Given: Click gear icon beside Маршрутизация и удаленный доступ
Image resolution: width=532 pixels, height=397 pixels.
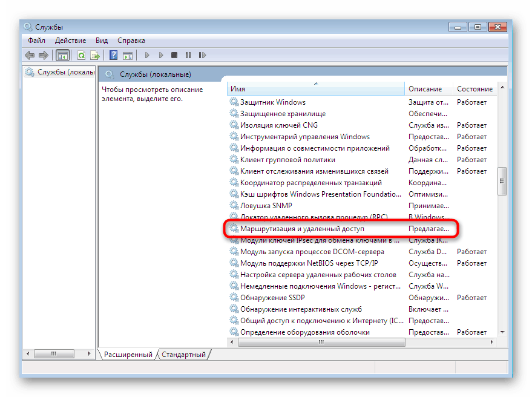Looking at the screenshot, I should click(234, 228).
